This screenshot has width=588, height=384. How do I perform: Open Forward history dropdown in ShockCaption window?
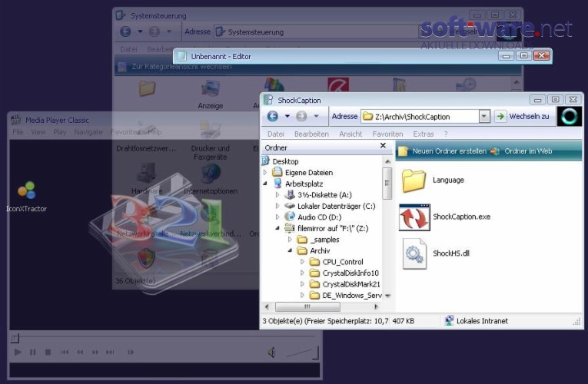316,116
